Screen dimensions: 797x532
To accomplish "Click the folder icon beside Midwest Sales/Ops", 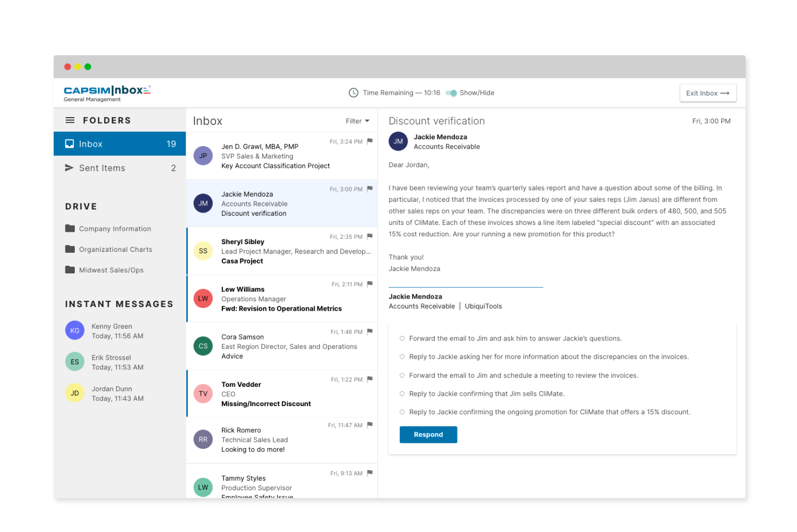I will pos(70,269).
